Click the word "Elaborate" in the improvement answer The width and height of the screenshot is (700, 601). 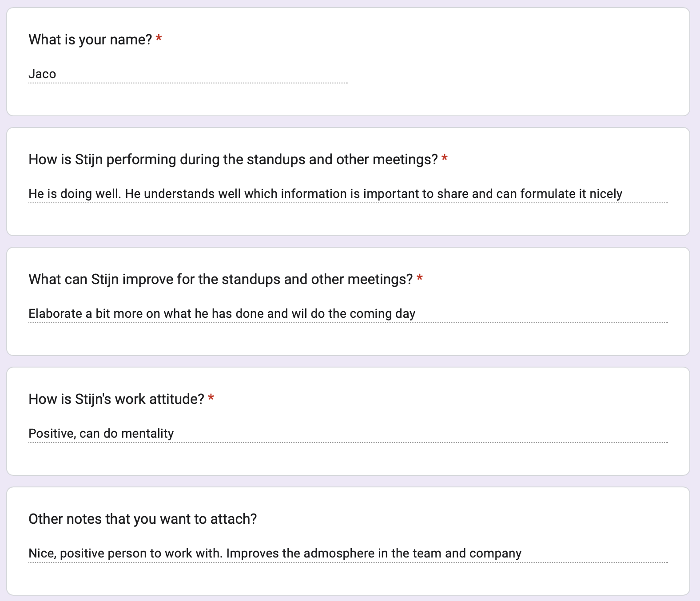click(55, 314)
